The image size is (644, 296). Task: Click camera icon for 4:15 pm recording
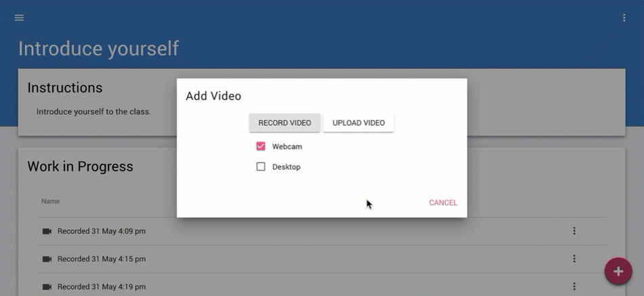click(47, 259)
